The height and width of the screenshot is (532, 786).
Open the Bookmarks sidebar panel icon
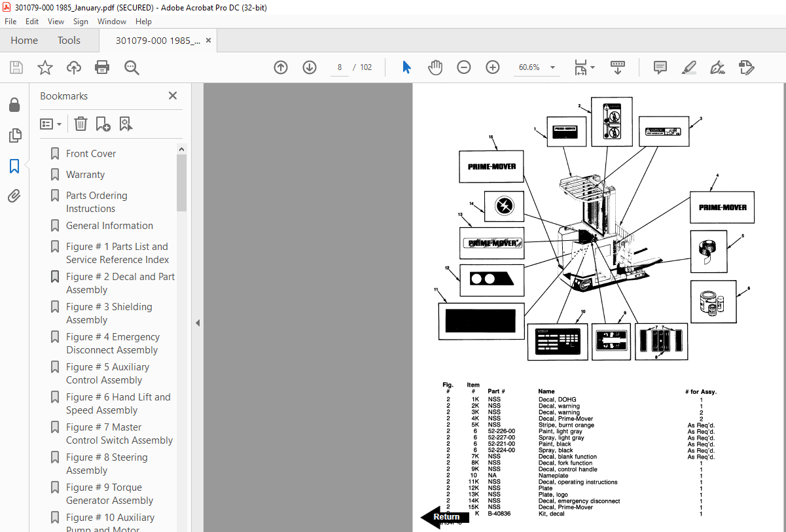pos(14,166)
